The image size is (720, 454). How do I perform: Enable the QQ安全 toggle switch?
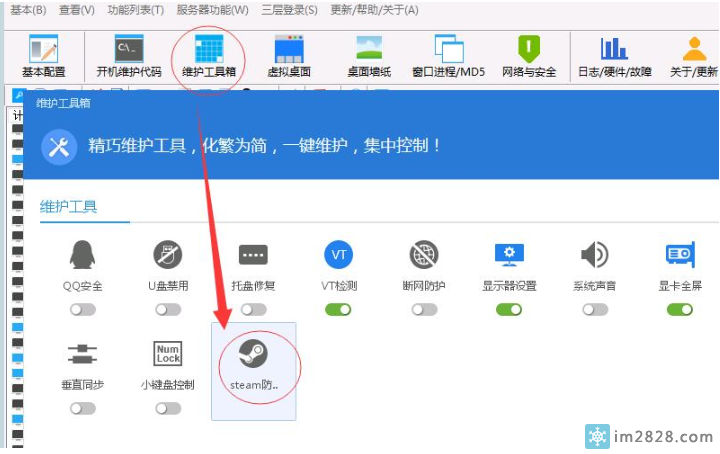point(83,309)
